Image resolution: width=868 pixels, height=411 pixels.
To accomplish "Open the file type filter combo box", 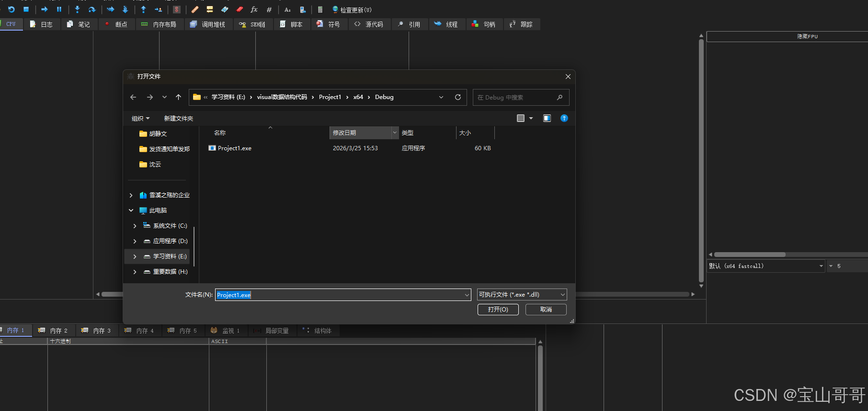I will [522, 295].
